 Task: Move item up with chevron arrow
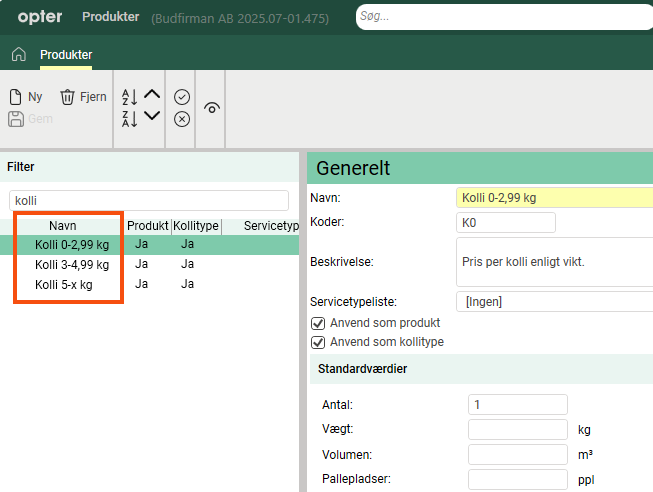point(152,95)
